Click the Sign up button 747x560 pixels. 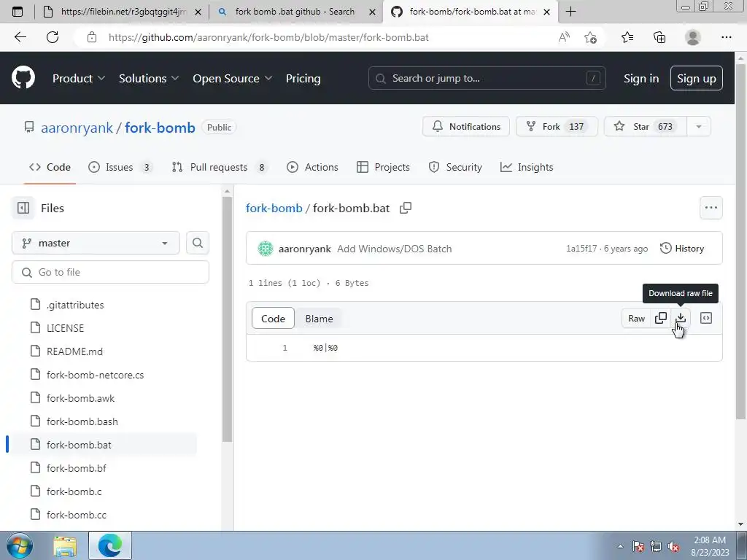click(x=697, y=78)
